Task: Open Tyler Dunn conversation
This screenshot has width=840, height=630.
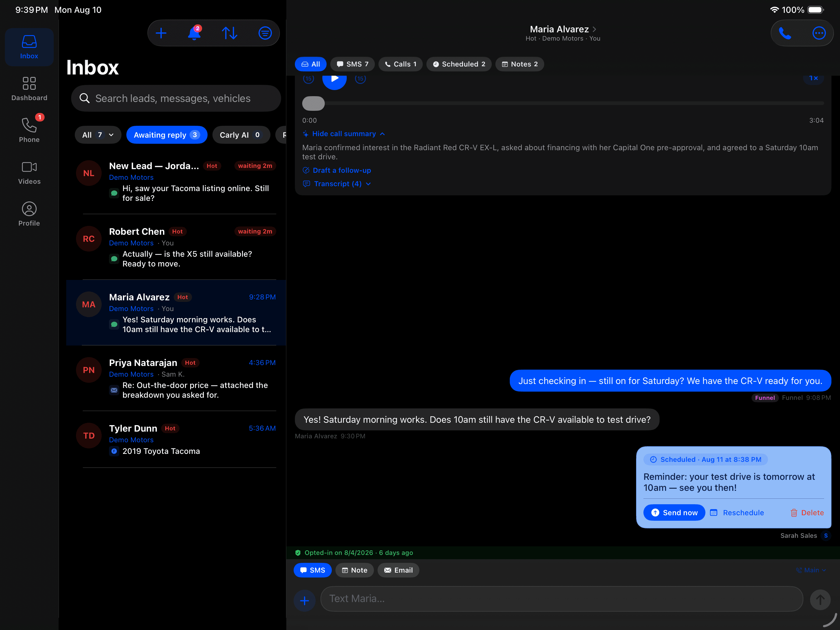Action: coord(176,439)
